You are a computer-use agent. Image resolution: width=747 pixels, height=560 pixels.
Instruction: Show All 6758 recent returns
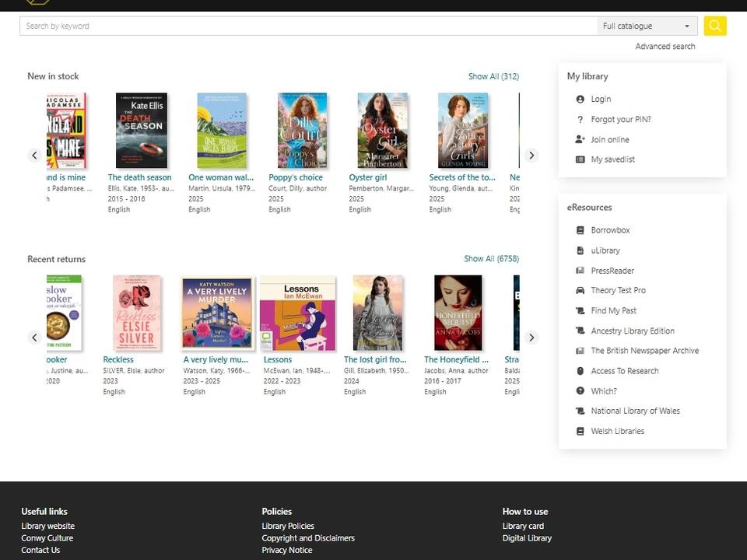pyautogui.click(x=491, y=258)
